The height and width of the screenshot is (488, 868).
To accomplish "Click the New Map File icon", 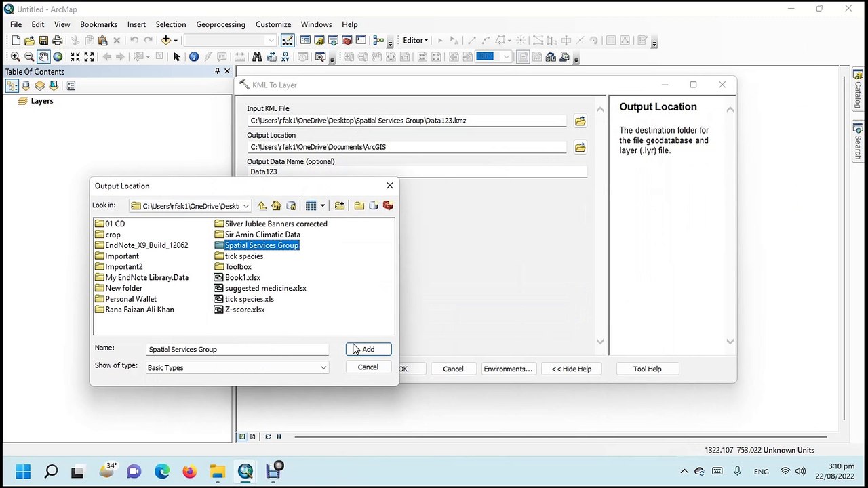I will point(16,41).
